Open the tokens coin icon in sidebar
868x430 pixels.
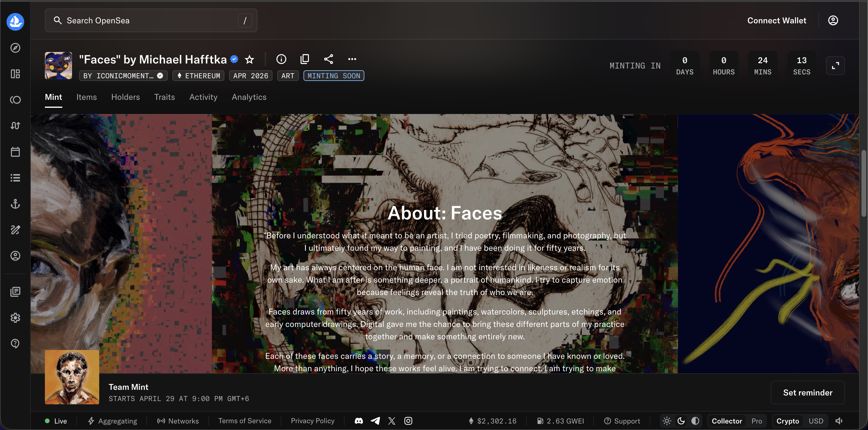(15, 100)
